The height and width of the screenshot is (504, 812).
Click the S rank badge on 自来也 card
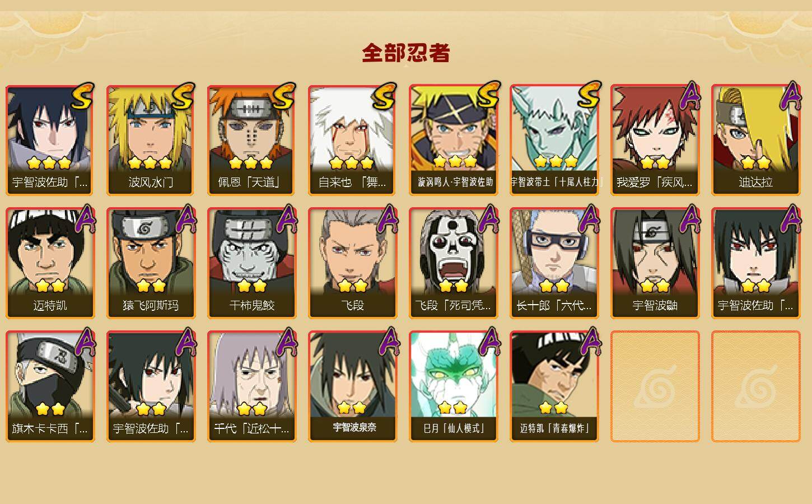384,97
